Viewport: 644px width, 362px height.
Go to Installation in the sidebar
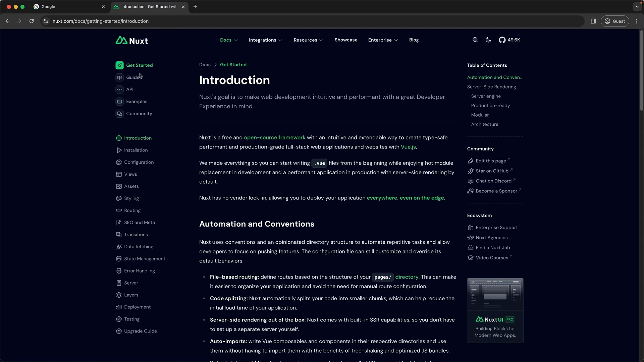136,150
